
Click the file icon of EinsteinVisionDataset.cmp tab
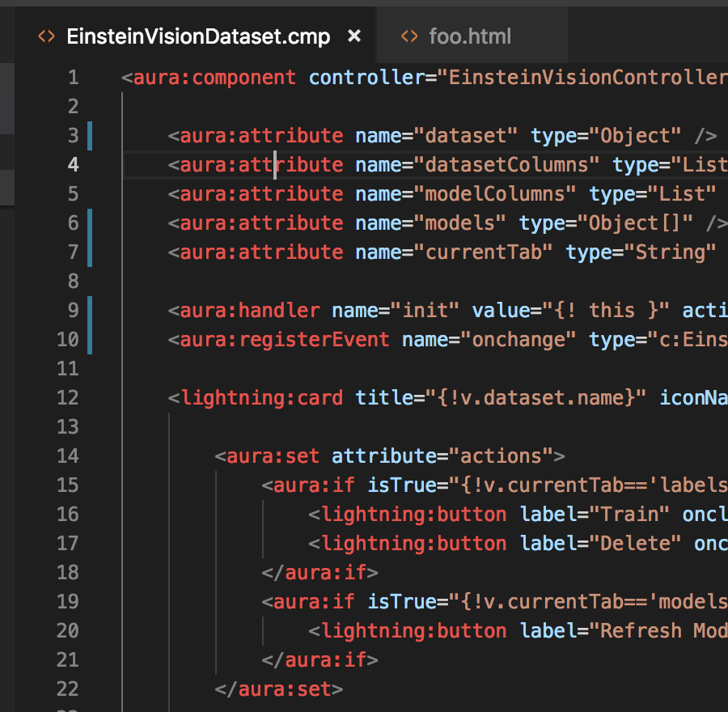tap(46, 36)
